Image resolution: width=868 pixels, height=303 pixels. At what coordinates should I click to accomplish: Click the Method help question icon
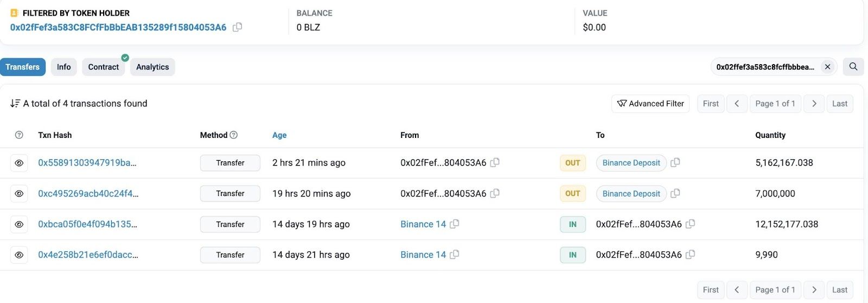click(x=234, y=135)
